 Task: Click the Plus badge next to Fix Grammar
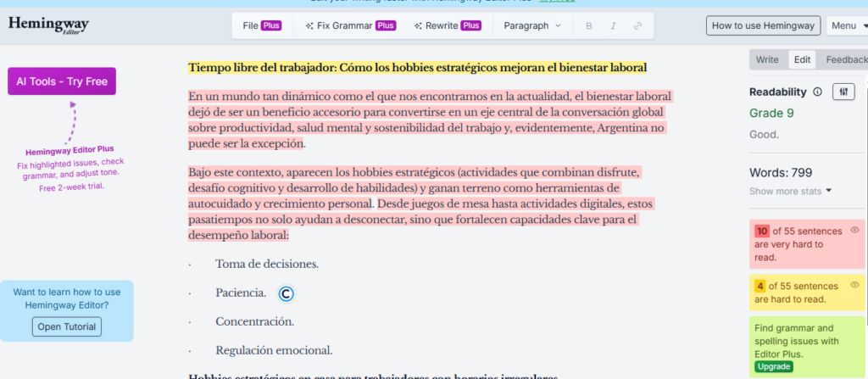(x=386, y=25)
